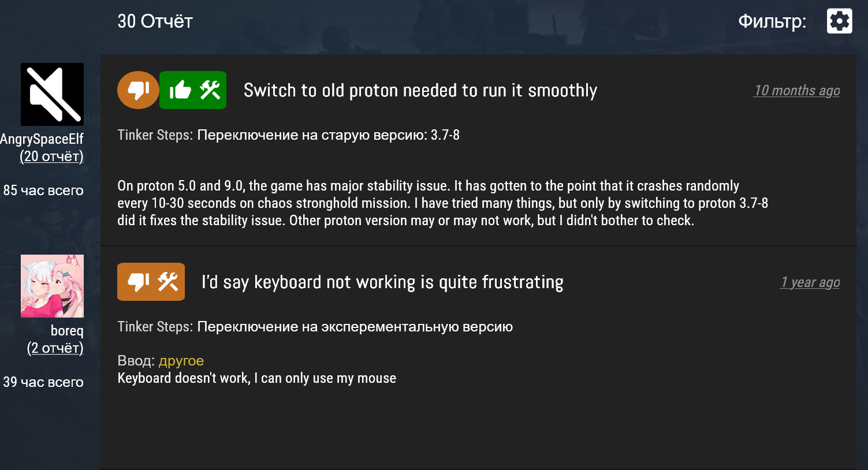Click the orange tinker tools icon on boreq's report
The image size is (868, 470).
(x=168, y=282)
